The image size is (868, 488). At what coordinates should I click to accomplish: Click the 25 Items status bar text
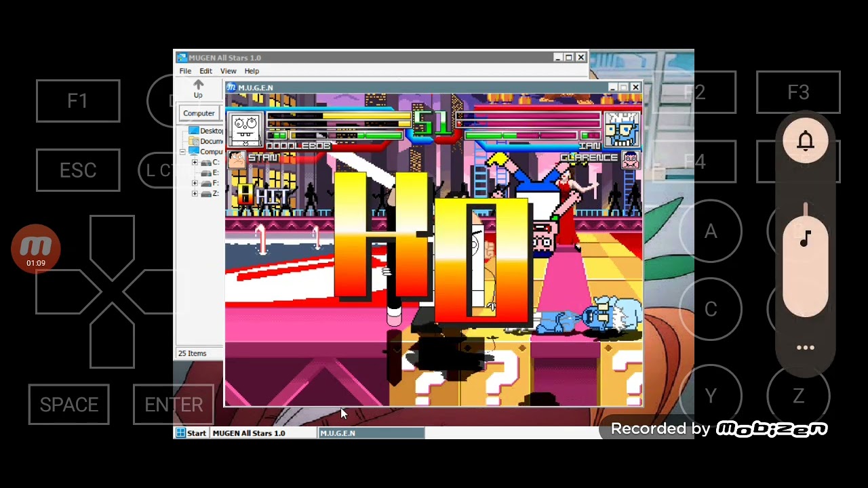(x=192, y=353)
